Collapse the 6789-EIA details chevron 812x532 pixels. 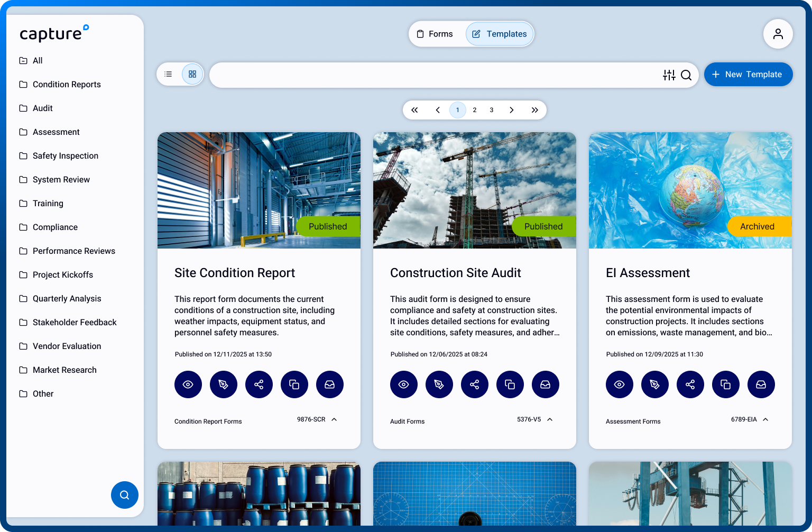pos(765,419)
